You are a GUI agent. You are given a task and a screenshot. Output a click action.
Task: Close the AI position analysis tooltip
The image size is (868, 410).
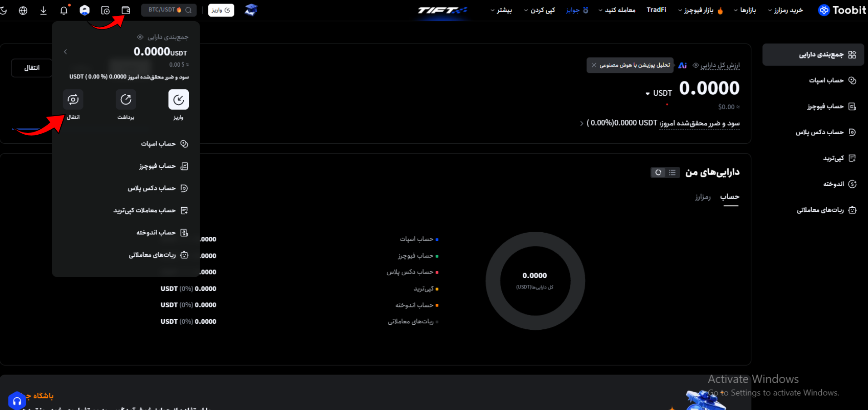point(593,65)
